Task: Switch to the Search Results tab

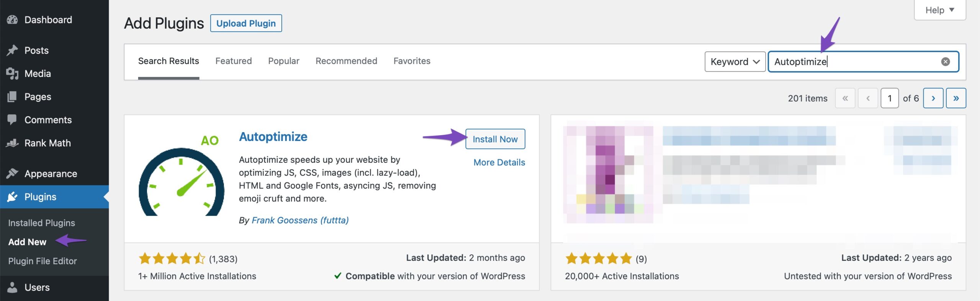Action: point(168,61)
